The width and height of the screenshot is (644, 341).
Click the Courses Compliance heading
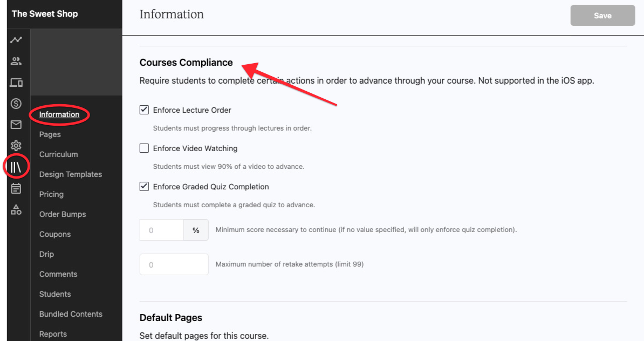click(186, 63)
